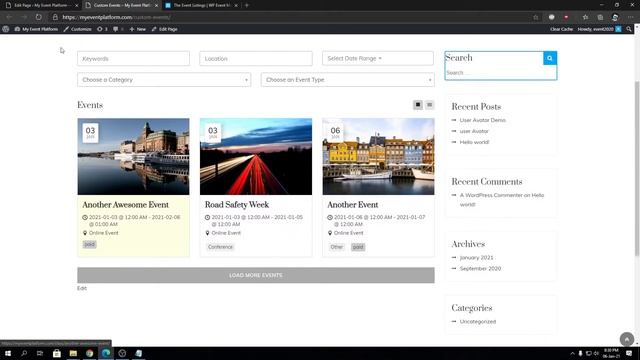View site lock info icon
The image size is (640, 360).
coord(55,17)
